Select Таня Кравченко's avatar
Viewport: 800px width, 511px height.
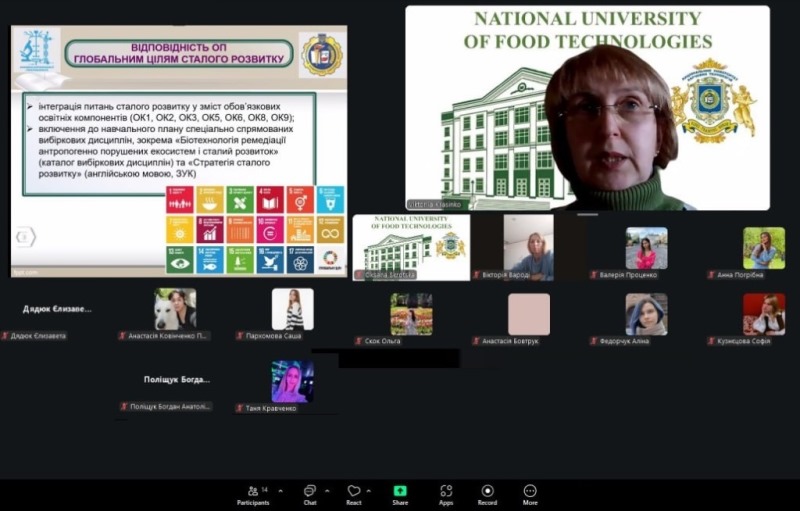click(292, 381)
